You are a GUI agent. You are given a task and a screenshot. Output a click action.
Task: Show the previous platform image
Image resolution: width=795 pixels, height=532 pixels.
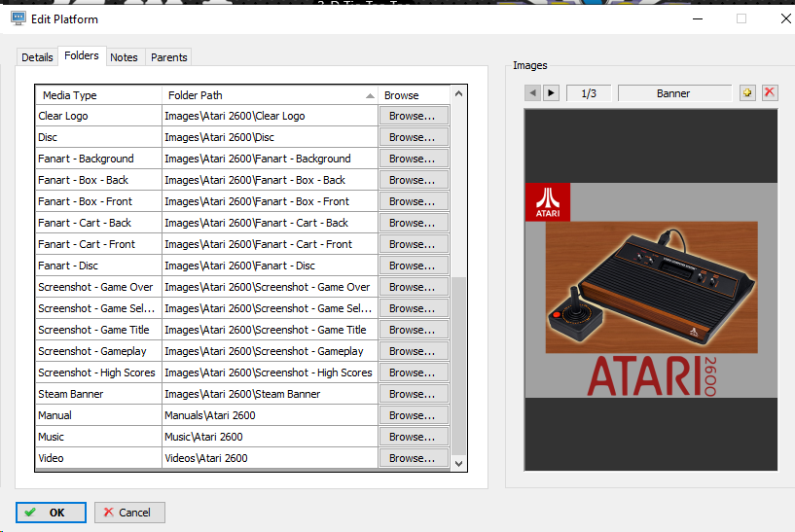[532, 93]
